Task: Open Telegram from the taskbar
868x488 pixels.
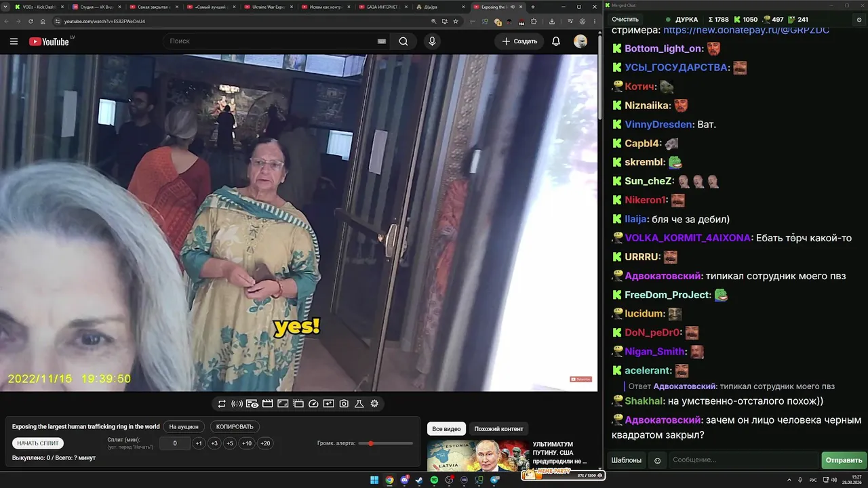Action: pyautogui.click(x=494, y=480)
